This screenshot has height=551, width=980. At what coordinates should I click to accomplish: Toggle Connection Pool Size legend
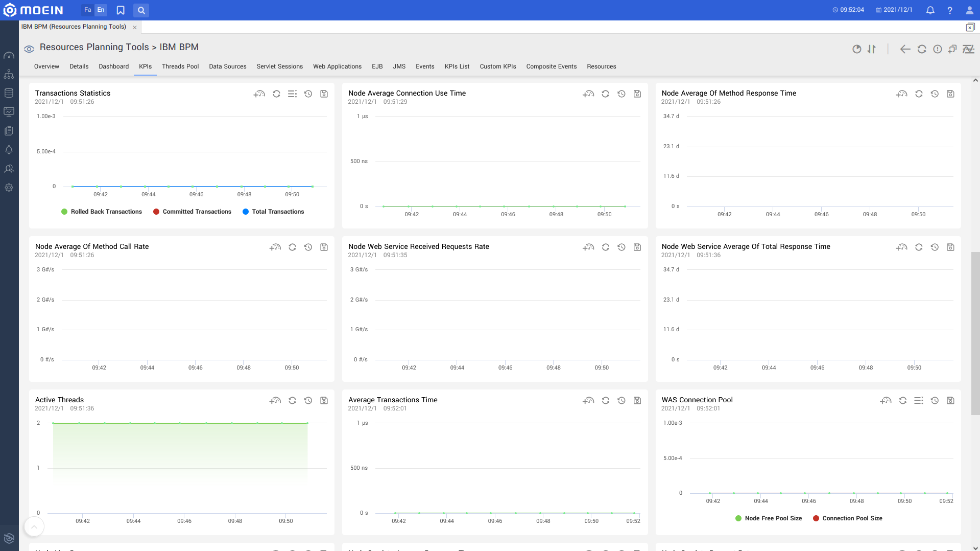coord(848,518)
